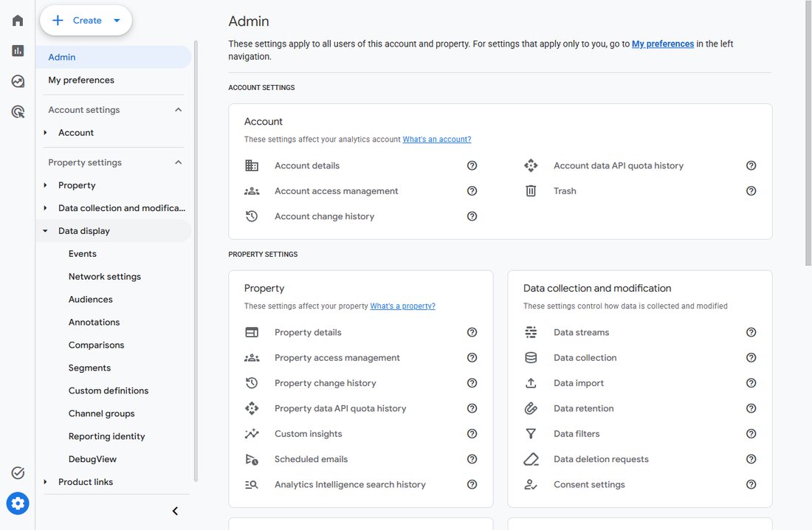Open the Explore icon in the left rail
Viewport: 812px width, 530px height.
18,80
